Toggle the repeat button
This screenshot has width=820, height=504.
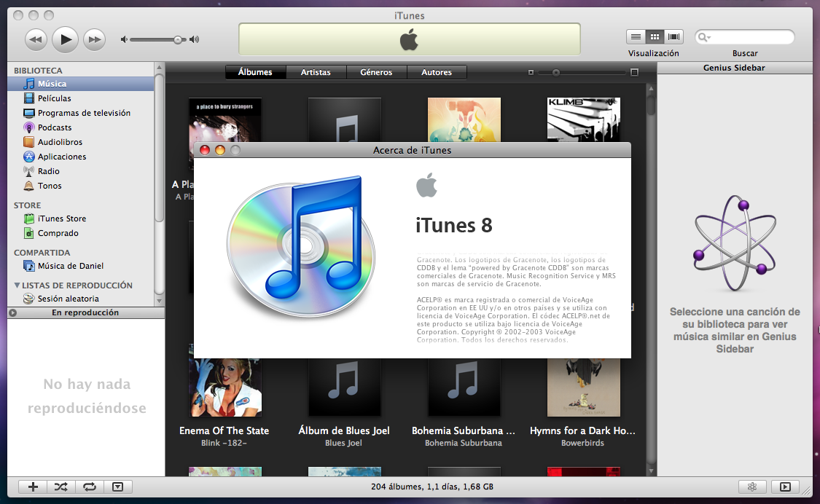tap(90, 487)
